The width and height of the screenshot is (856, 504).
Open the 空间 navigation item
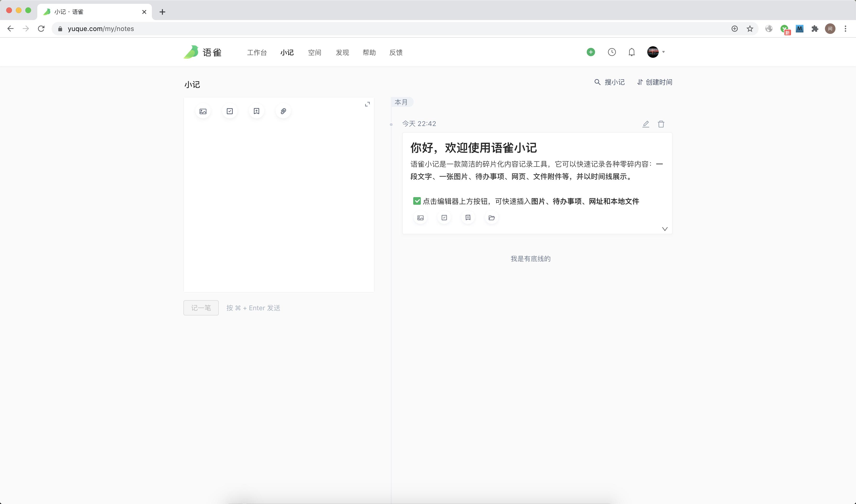[314, 52]
